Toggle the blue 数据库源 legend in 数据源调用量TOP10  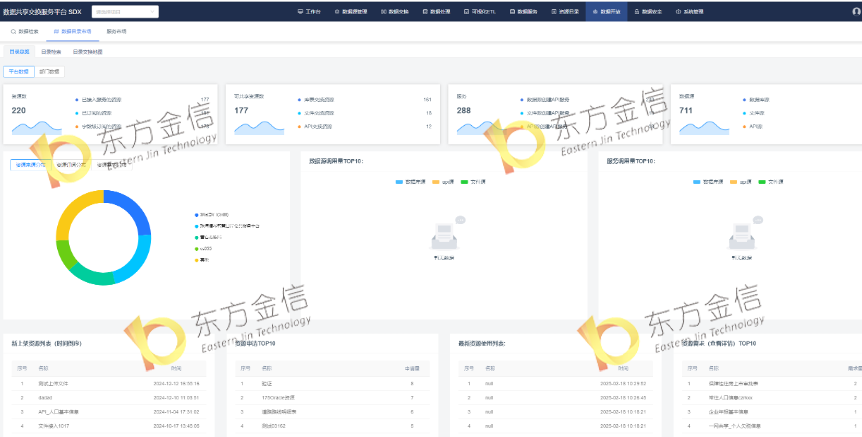(411, 182)
